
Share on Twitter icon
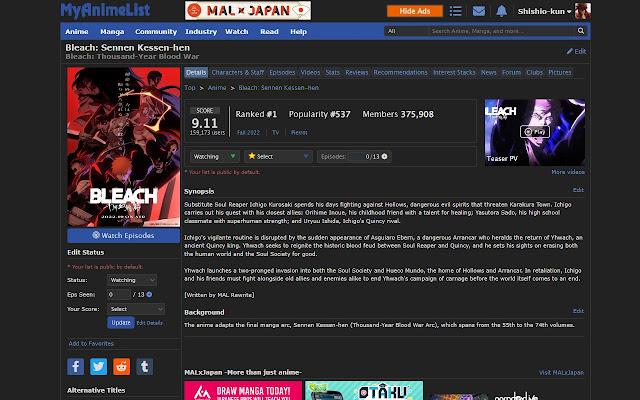click(98, 367)
